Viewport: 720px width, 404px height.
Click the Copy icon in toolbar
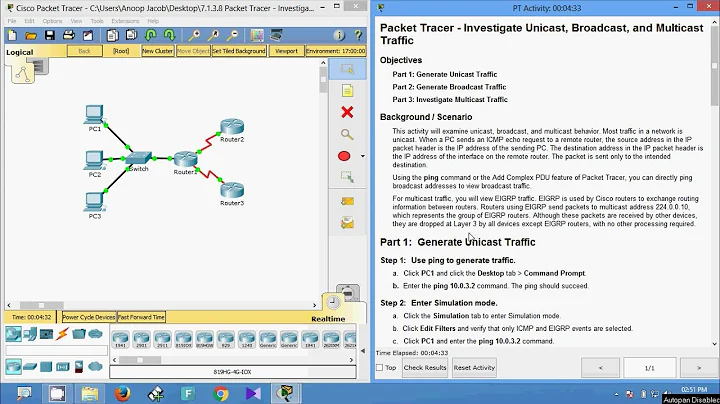[112, 35]
